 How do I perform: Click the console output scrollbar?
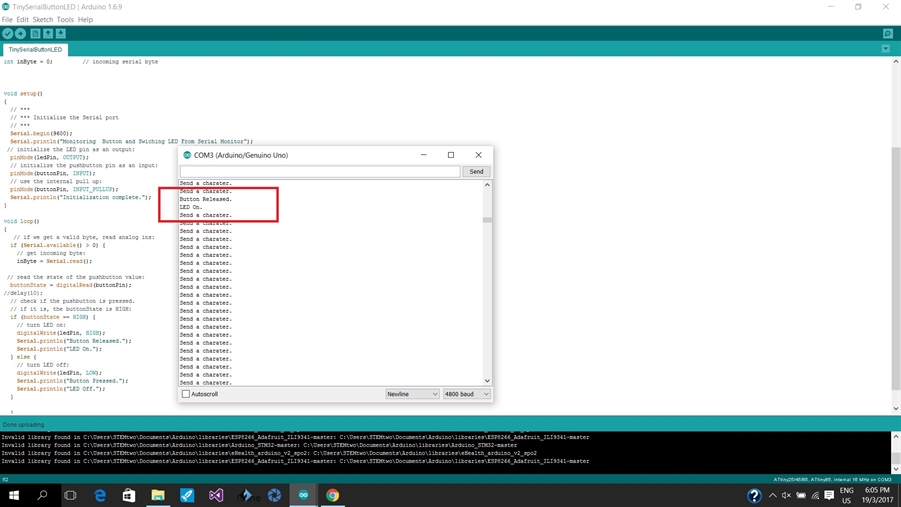tap(896, 458)
